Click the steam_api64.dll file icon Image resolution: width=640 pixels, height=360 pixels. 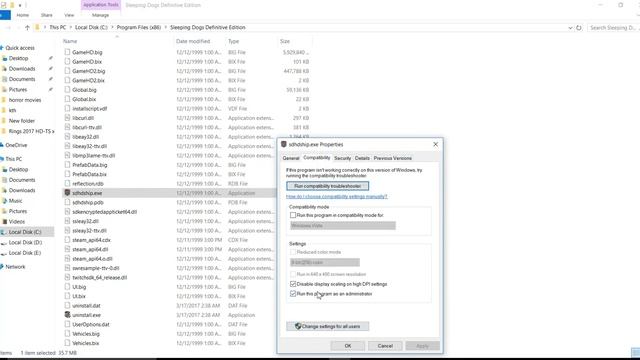[67, 249]
